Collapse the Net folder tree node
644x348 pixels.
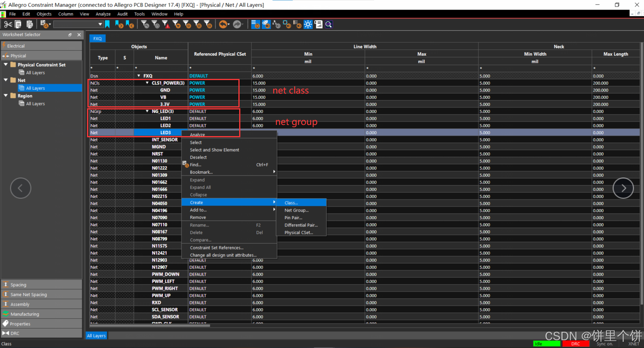pos(6,80)
